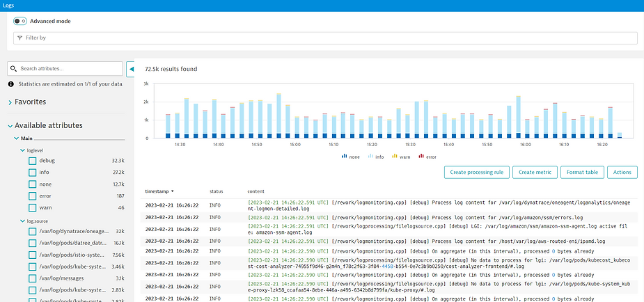Screen dimensions: 644x302
Task: Check the error loglevel checkbox
Action: pyautogui.click(x=33, y=196)
